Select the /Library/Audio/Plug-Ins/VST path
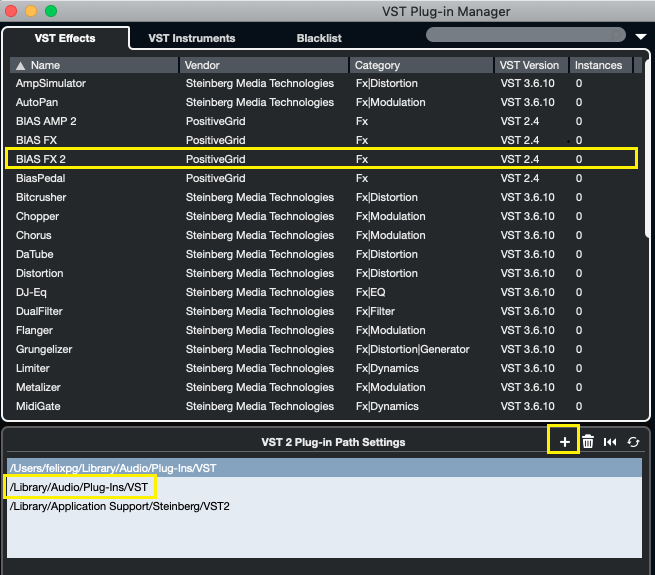The height and width of the screenshot is (575, 655). tap(80, 487)
